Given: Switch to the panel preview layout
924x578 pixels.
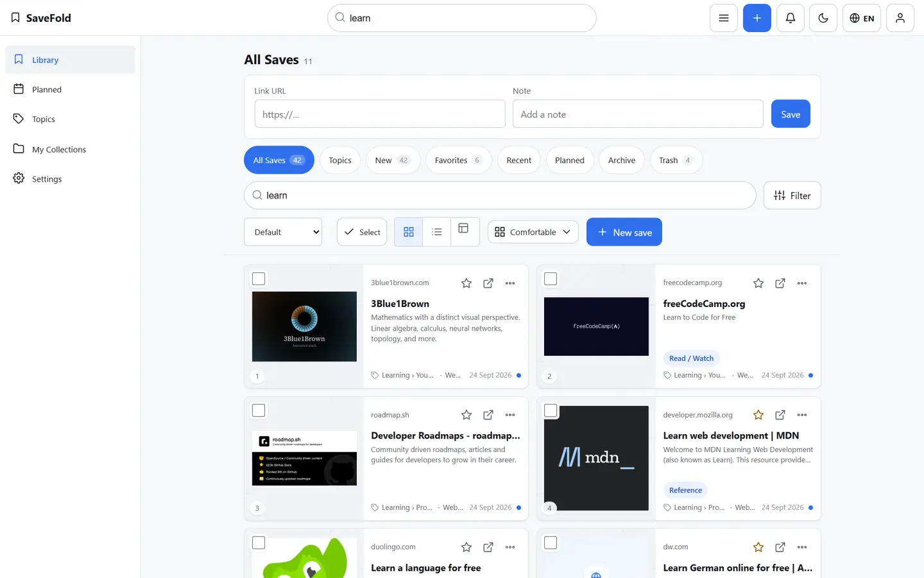Looking at the screenshot, I should pyautogui.click(x=465, y=232).
